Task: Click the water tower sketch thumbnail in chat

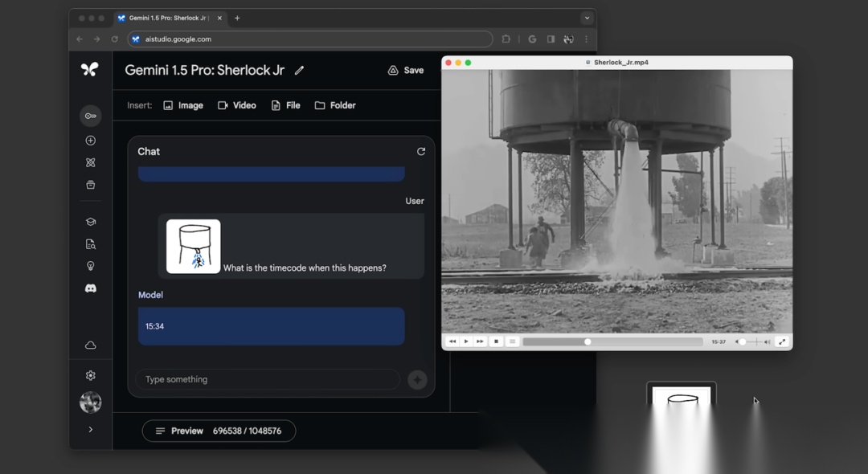Action: pyautogui.click(x=193, y=246)
